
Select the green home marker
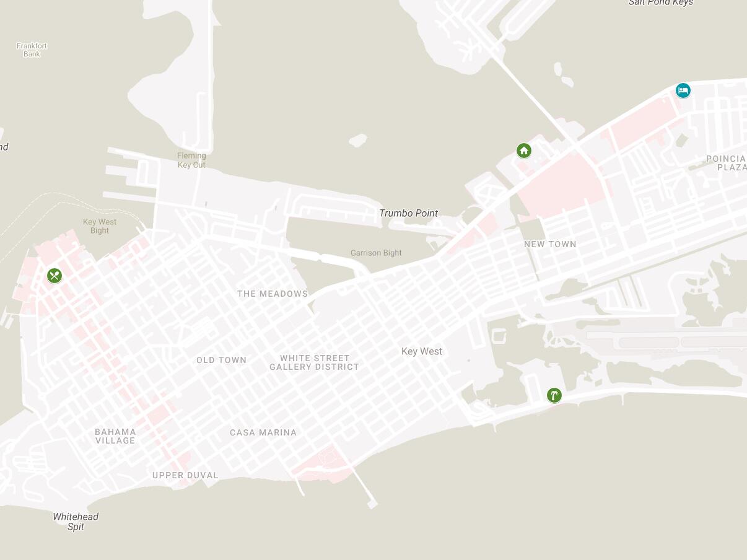[524, 151]
